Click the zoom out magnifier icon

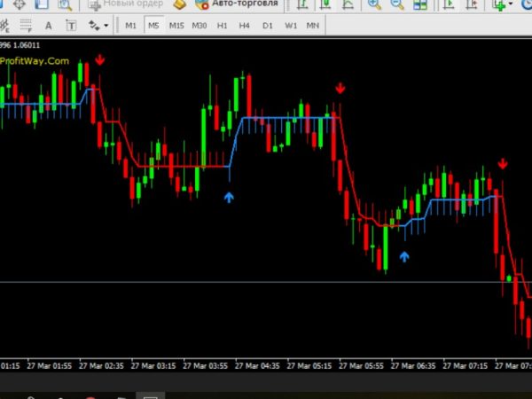395,4
